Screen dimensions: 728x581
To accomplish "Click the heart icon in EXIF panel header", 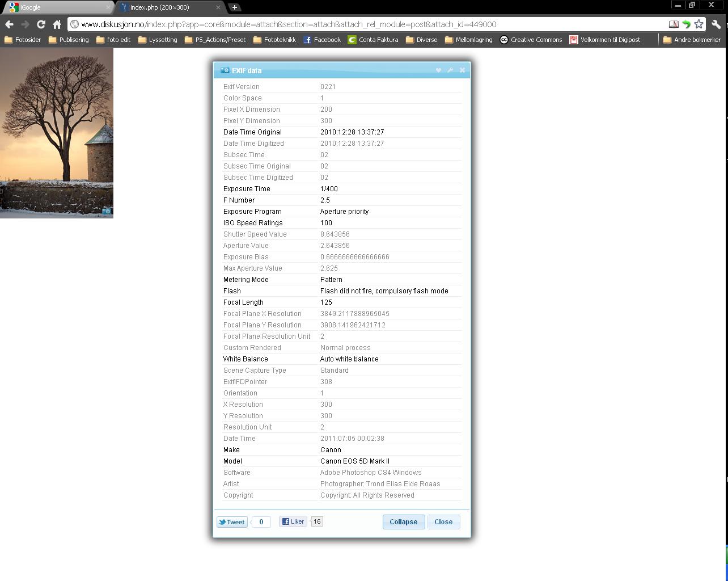I will 438,70.
